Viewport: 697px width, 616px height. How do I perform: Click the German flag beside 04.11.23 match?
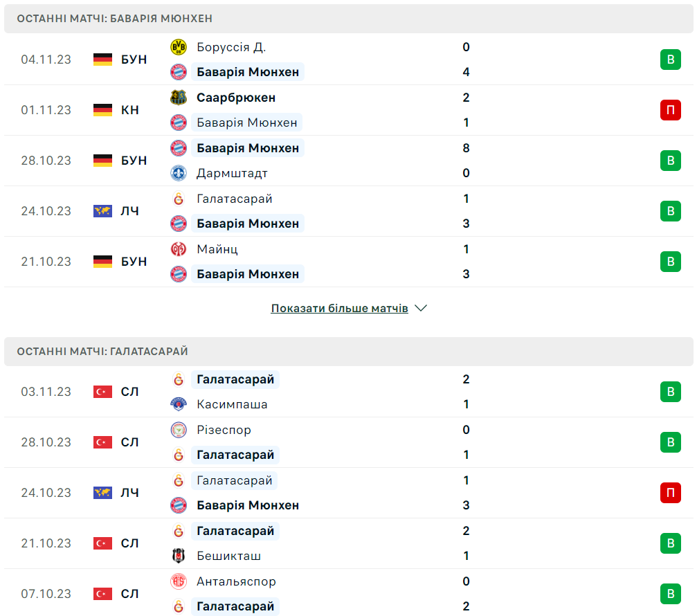102,60
